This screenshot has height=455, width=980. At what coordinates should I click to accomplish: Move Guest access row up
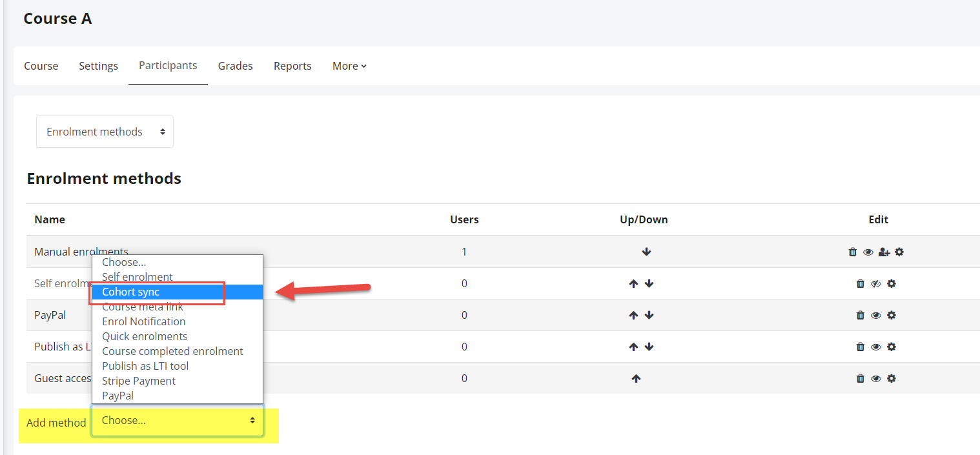[636, 378]
